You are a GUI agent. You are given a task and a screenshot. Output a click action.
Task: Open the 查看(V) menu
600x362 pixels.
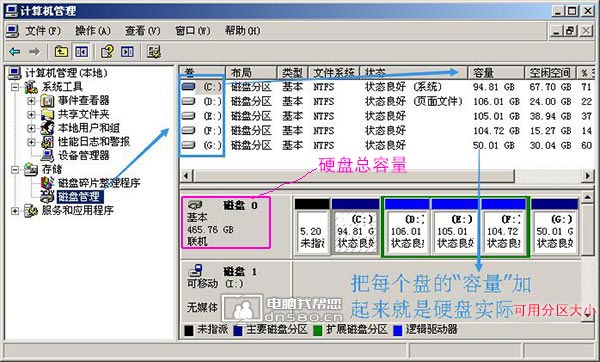point(142,31)
